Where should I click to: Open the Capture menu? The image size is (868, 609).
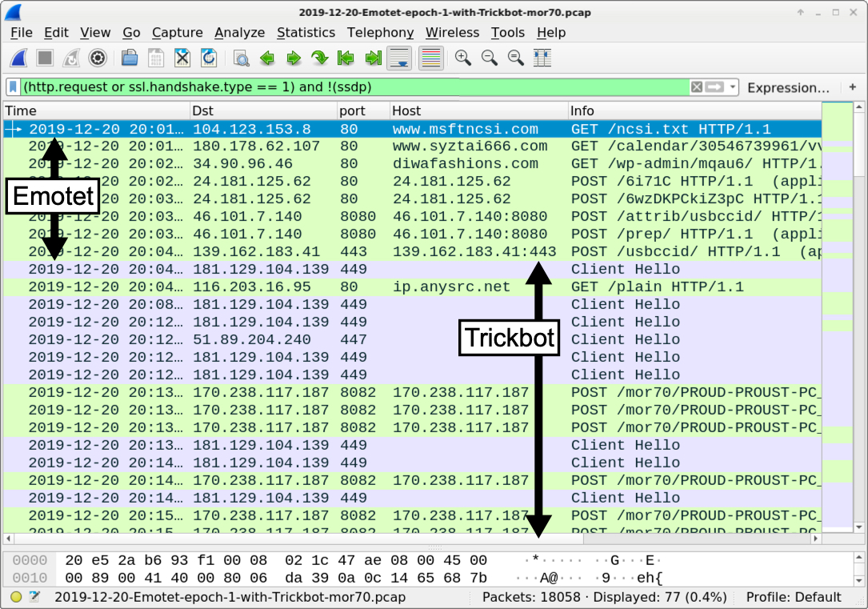pyautogui.click(x=177, y=33)
